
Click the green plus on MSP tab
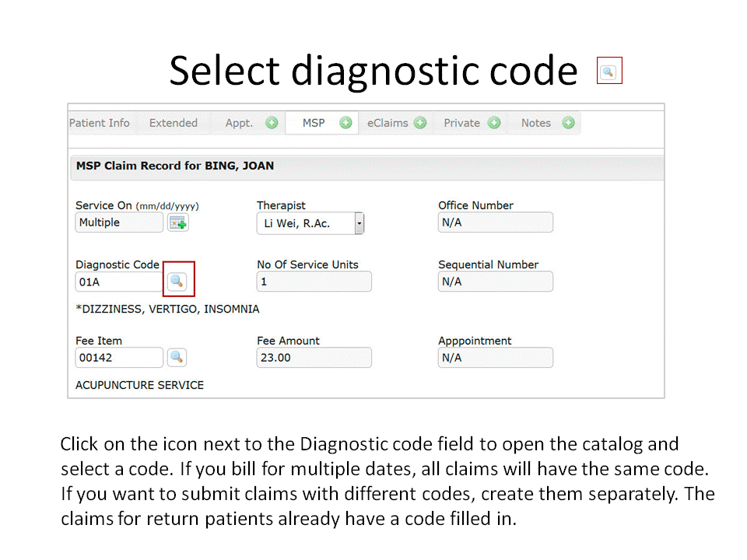click(x=345, y=123)
